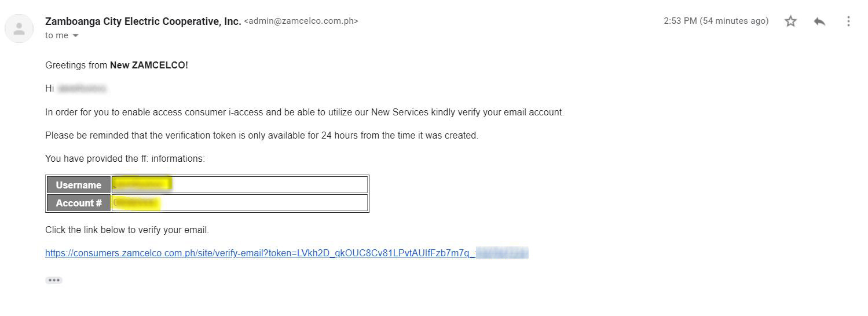Click the 'consumer i-access' instruction sentence
868x316 pixels.
click(305, 112)
